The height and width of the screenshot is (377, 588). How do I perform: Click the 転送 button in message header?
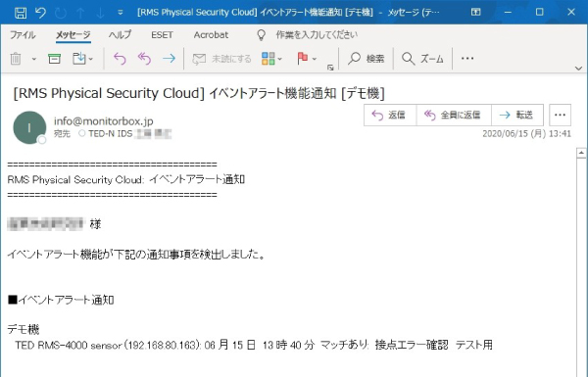(x=517, y=115)
